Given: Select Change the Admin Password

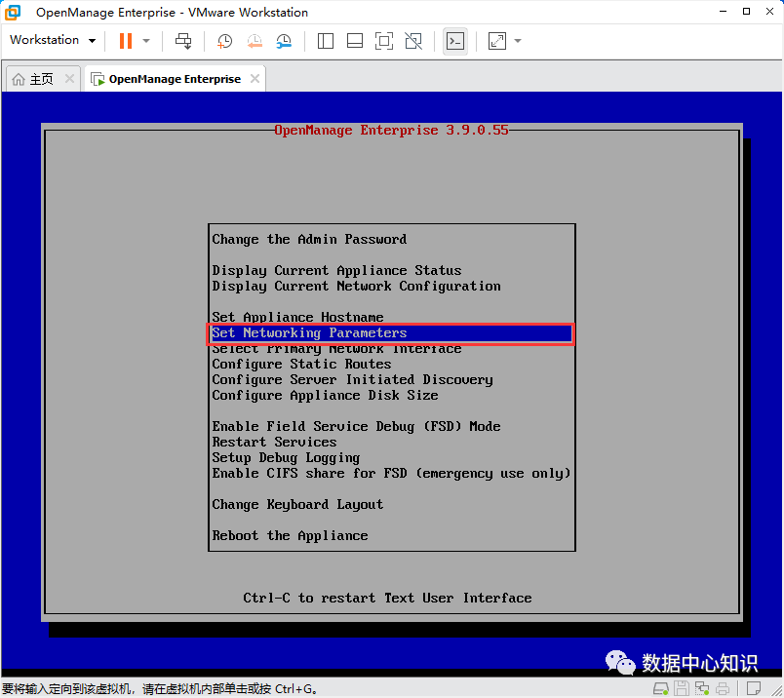Looking at the screenshot, I should (x=309, y=240).
